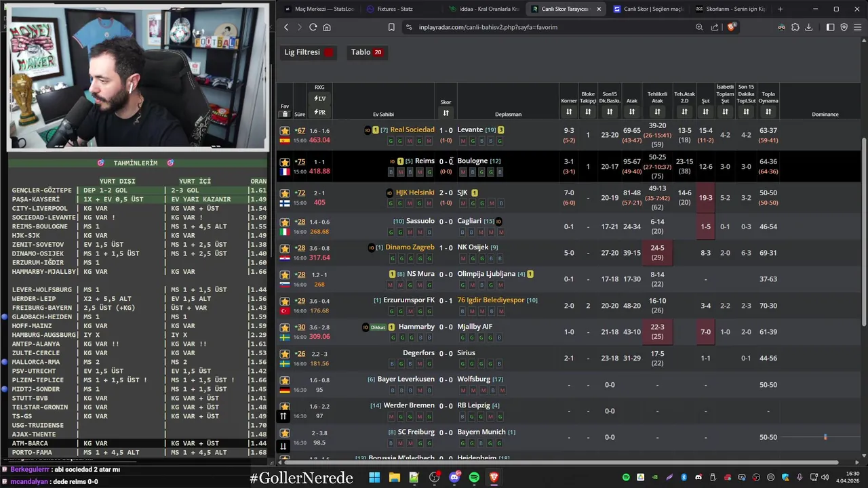Bookmark this page
Viewport: 868px width, 488px height.
[x=391, y=27]
